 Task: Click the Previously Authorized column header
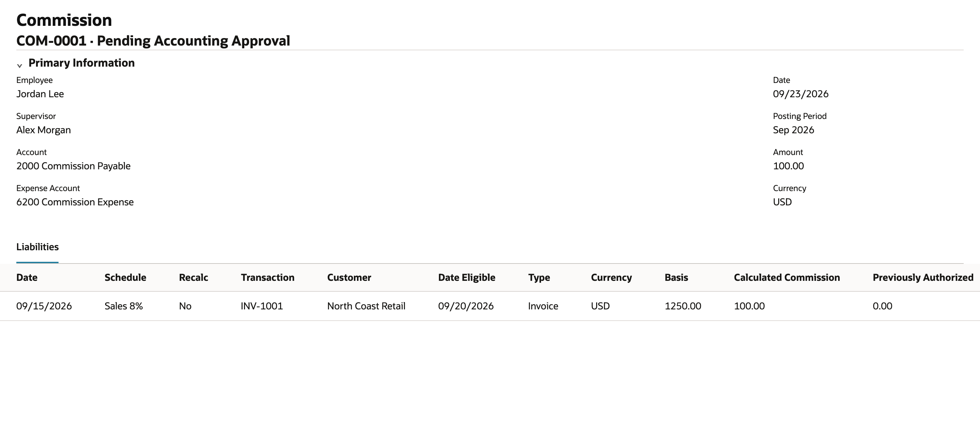(923, 277)
